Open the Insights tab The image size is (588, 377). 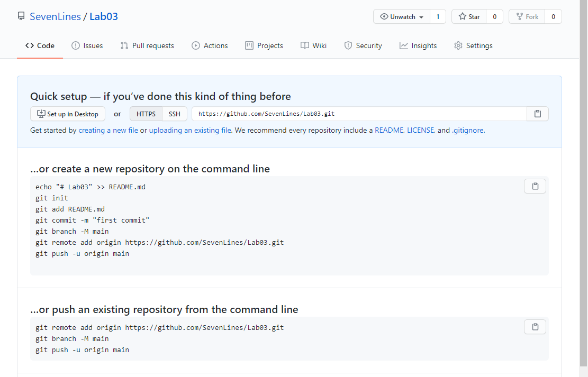(x=418, y=45)
